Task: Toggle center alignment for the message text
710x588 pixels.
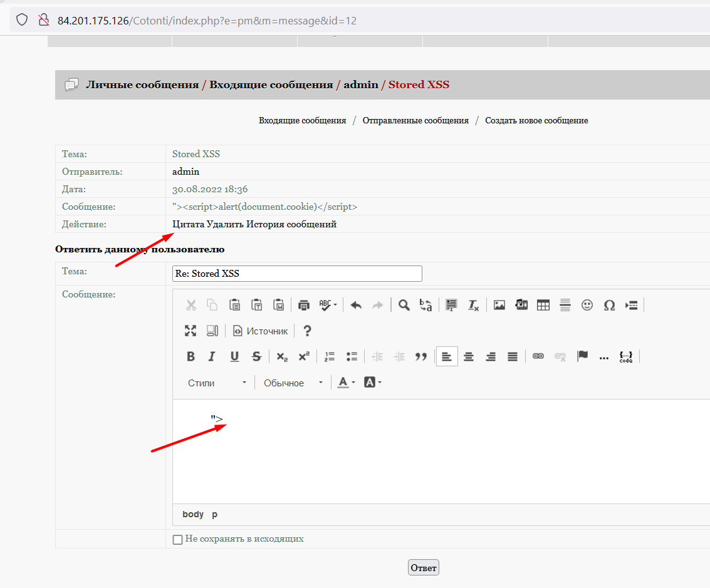Action: [x=469, y=356]
